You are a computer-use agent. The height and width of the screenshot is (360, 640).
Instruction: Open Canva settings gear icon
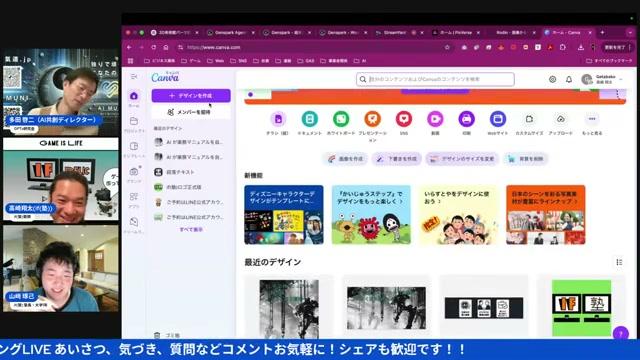[552, 79]
